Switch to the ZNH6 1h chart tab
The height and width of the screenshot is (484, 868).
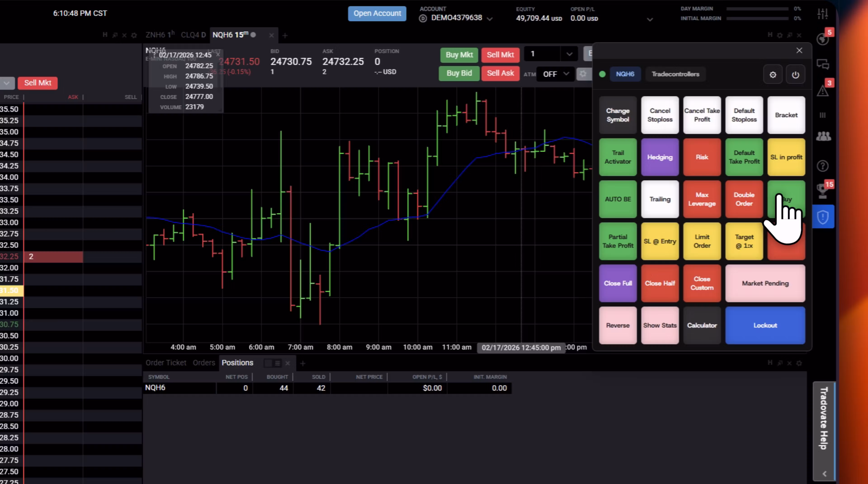tap(158, 35)
